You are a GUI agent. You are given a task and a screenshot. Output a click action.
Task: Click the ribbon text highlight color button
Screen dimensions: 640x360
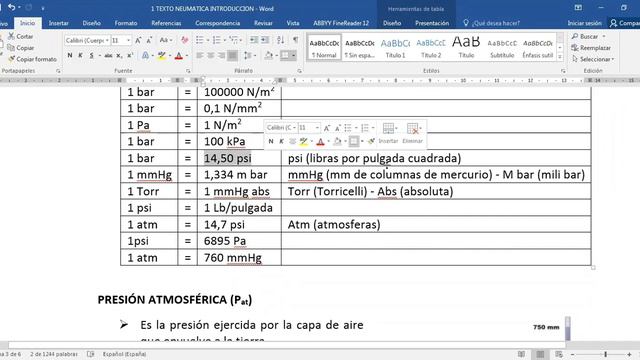pyautogui.click(x=161, y=56)
